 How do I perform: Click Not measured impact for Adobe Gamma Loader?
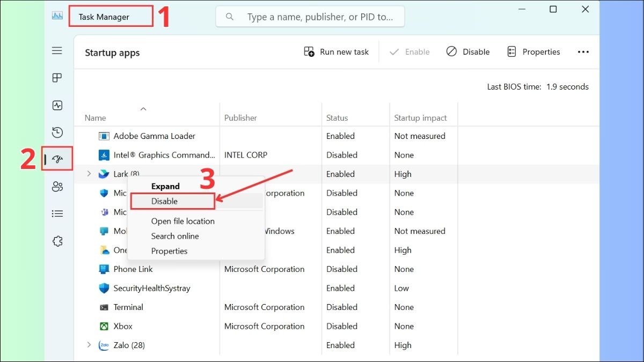tap(420, 136)
